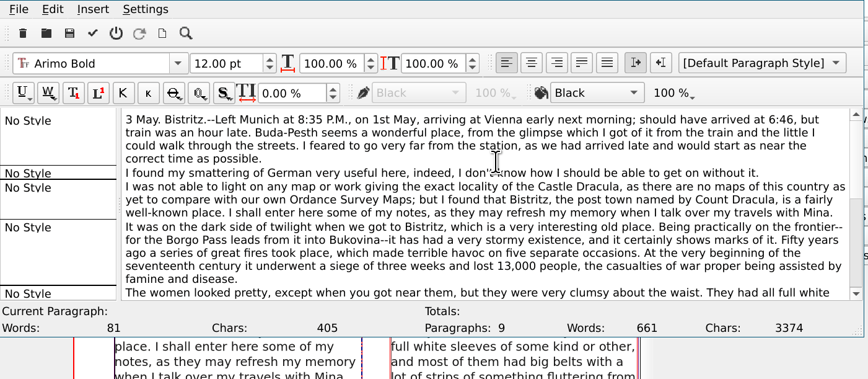Open the Insert menu
Screen dimensions: 868x379
tap(93, 9)
